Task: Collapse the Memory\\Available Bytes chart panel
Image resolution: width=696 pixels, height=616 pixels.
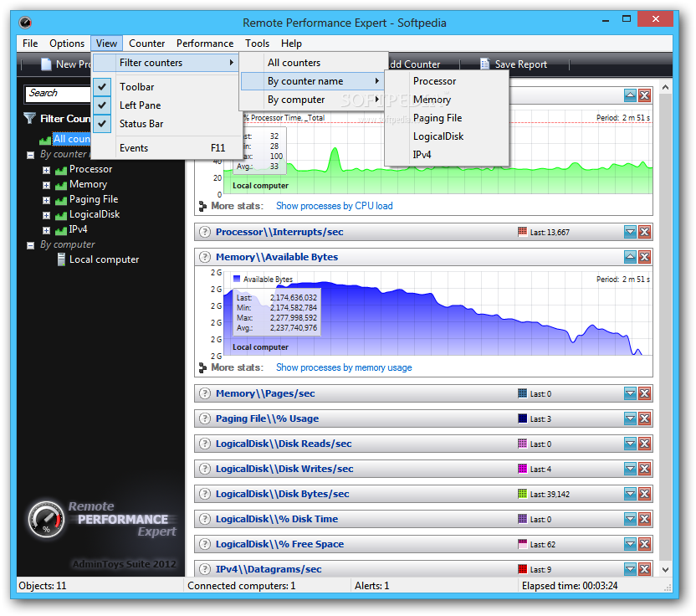Action: pos(630,257)
